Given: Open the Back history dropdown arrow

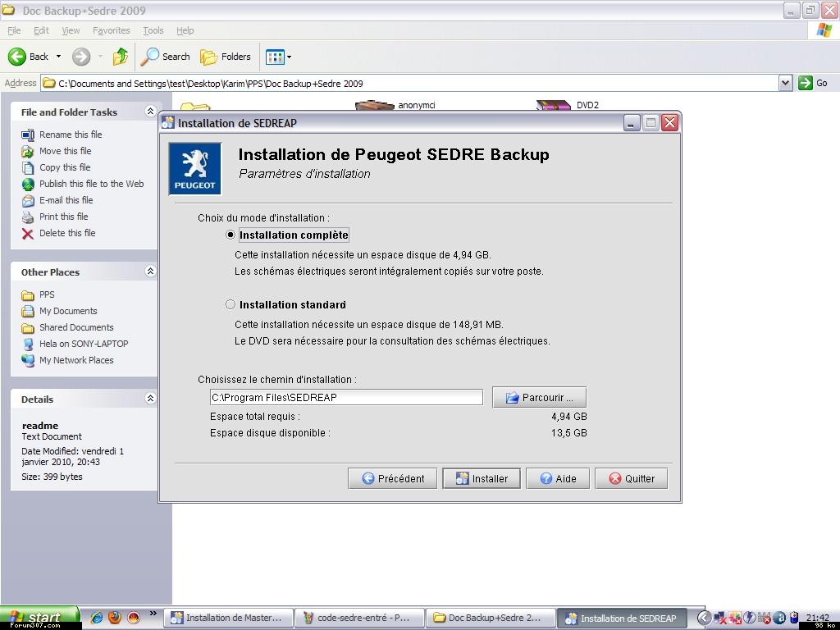Looking at the screenshot, I should [x=58, y=57].
